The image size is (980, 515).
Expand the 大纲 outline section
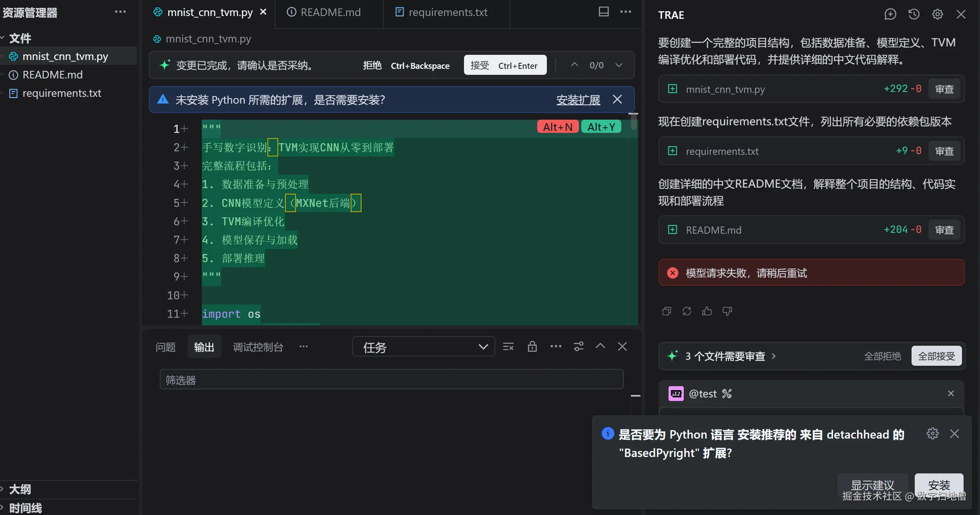click(20, 489)
